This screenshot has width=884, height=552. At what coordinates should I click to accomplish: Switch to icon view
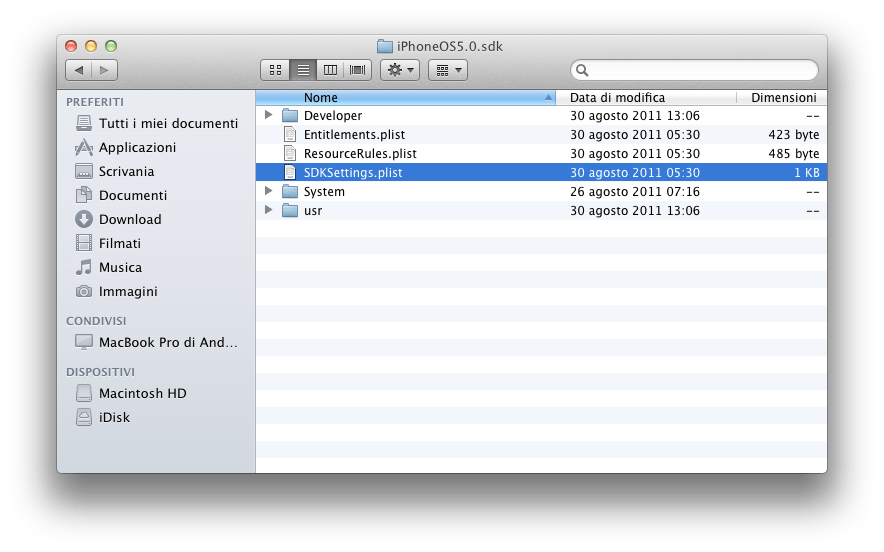point(276,70)
